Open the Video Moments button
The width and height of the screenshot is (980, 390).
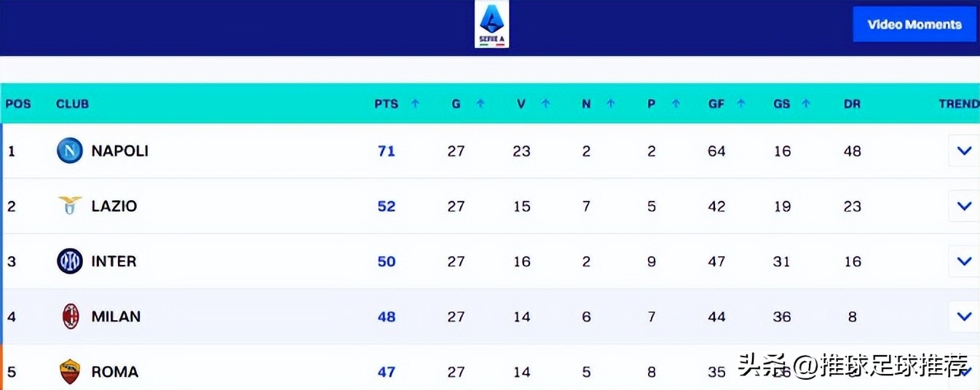pos(914,25)
